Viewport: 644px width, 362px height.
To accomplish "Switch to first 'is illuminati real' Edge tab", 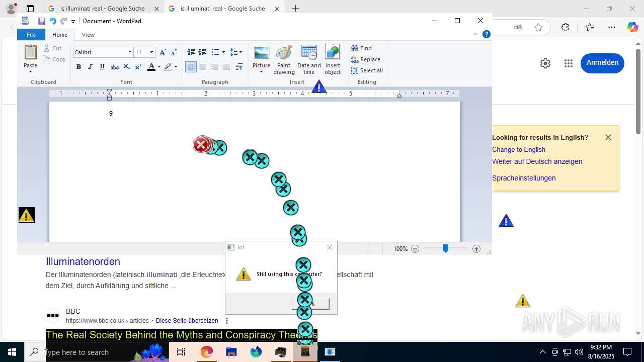I will 103,9.
